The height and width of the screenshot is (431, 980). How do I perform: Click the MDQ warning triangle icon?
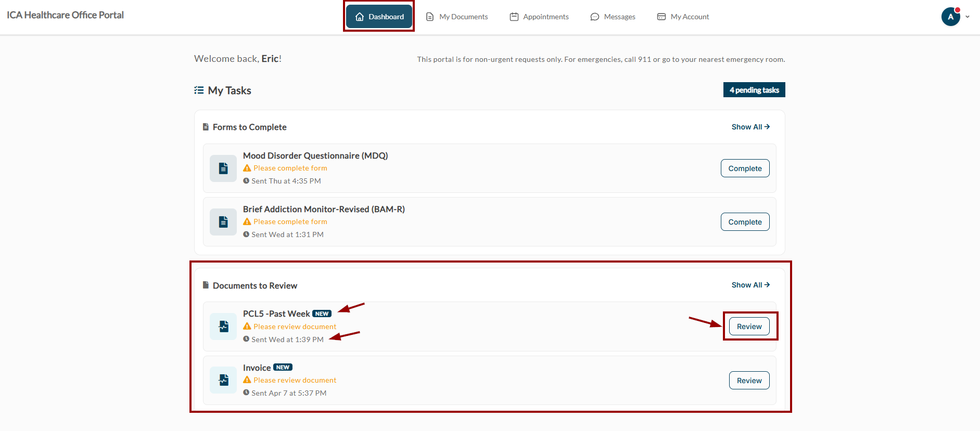247,168
